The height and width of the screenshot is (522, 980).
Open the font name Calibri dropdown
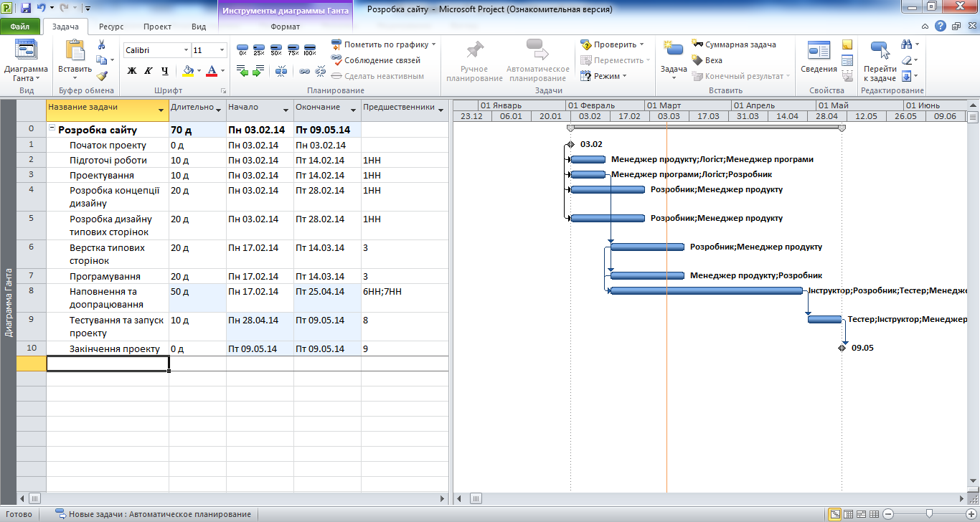187,50
